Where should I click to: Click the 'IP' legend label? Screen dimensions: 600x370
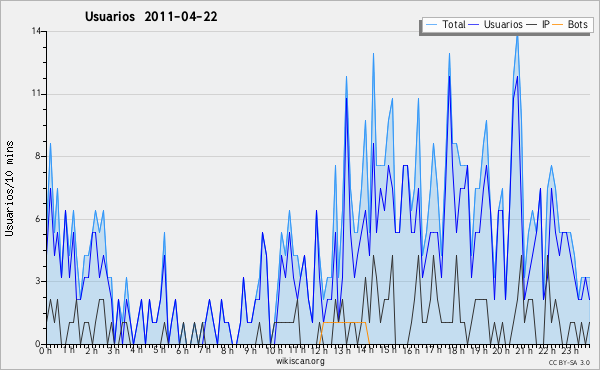coord(545,24)
